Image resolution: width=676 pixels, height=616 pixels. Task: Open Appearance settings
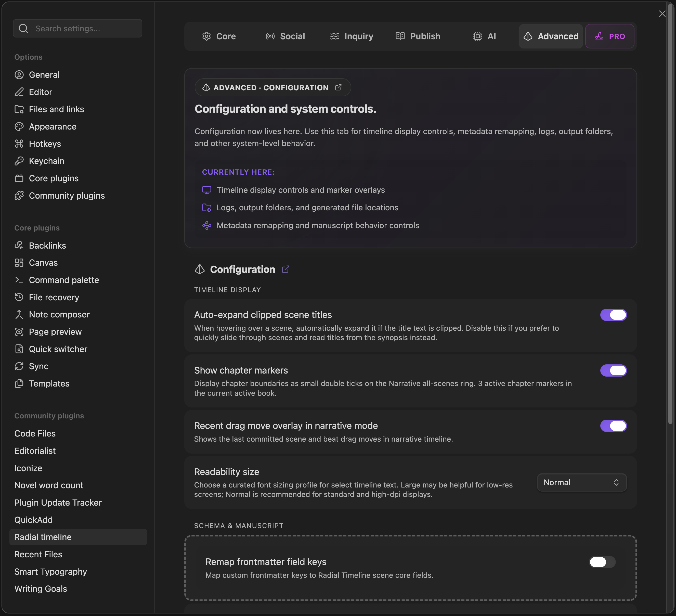point(78,126)
